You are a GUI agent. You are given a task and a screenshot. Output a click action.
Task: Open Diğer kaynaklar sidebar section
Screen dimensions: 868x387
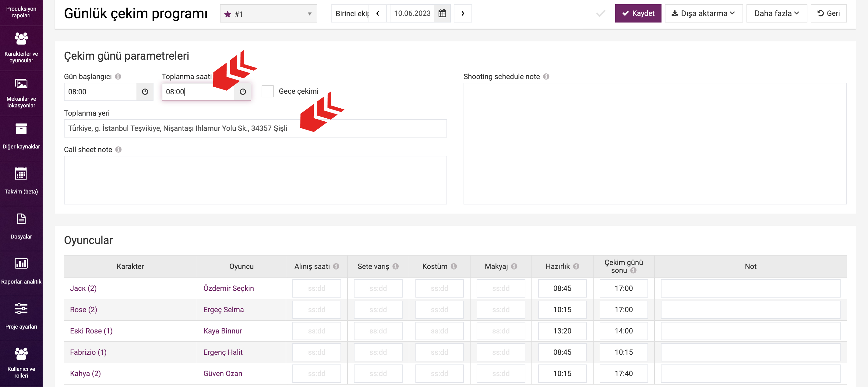click(x=21, y=138)
